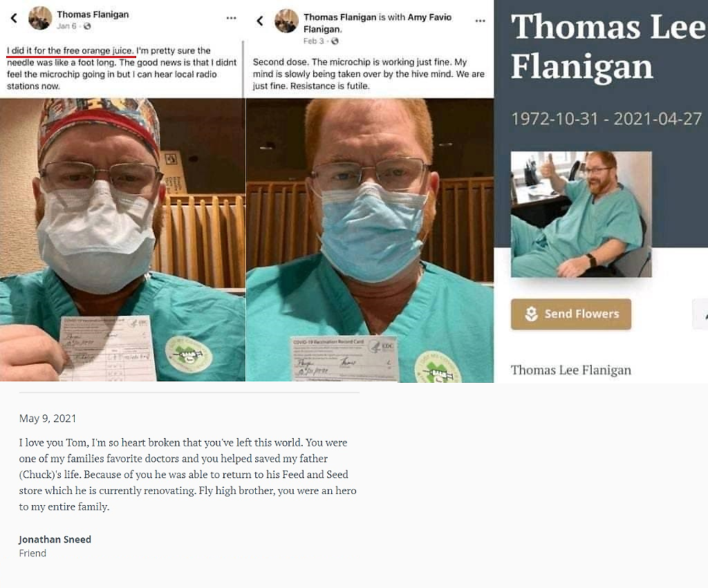Open three-dot menu on Jan 6 post
Image resolution: width=708 pixels, height=588 pixels.
[x=231, y=18]
